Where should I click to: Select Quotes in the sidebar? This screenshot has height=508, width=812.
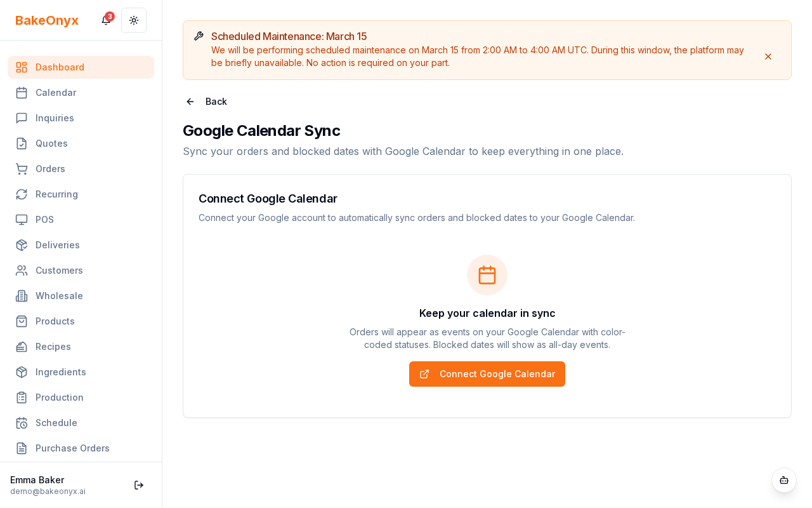51,144
